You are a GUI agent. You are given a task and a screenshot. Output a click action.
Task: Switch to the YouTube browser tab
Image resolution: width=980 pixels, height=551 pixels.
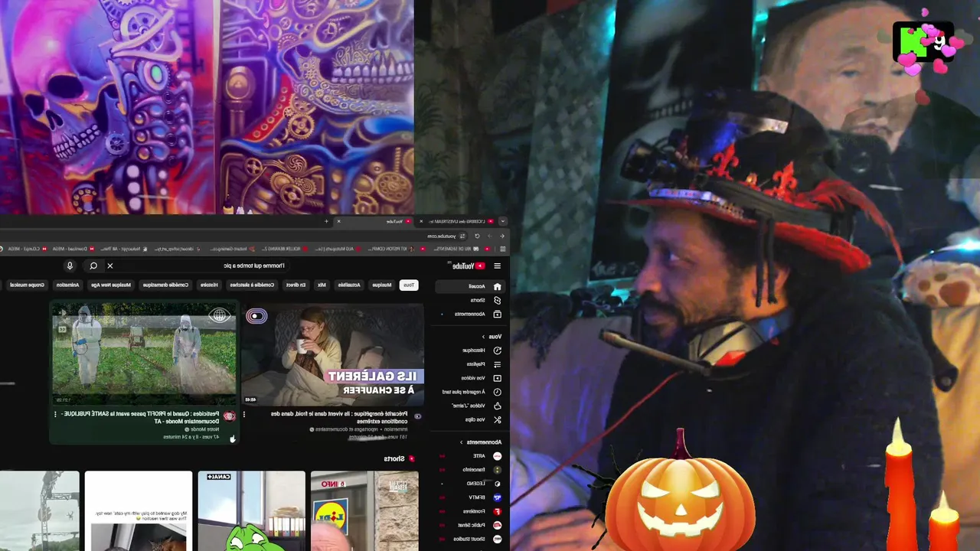coord(375,221)
